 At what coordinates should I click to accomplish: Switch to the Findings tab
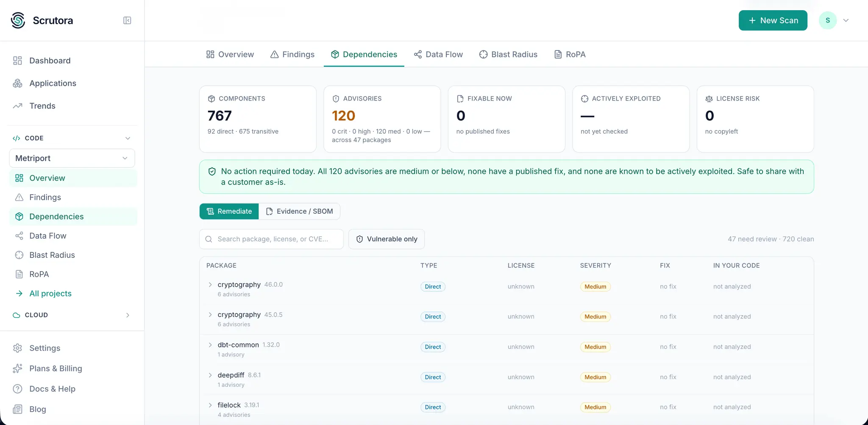click(292, 54)
